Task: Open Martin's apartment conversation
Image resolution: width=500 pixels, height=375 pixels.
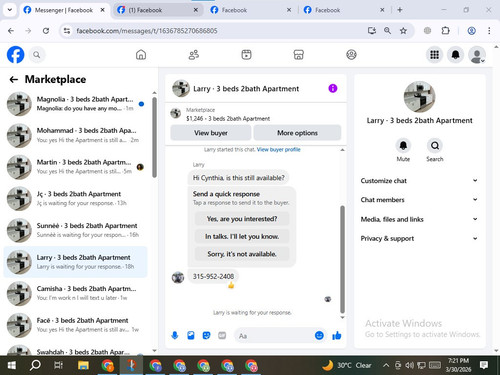Action: 75,167
